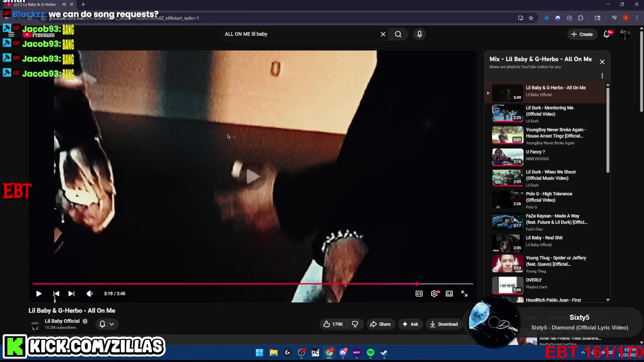Open the video settings gear

(x=434, y=294)
